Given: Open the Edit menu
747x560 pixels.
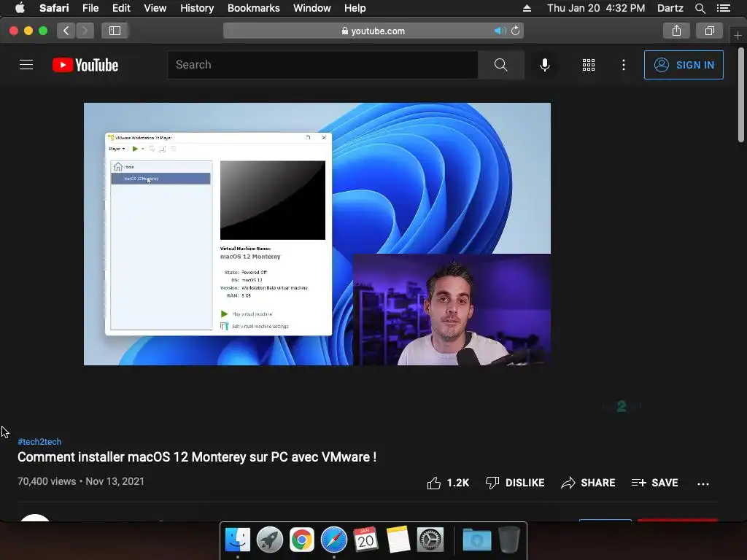Looking at the screenshot, I should (x=121, y=8).
